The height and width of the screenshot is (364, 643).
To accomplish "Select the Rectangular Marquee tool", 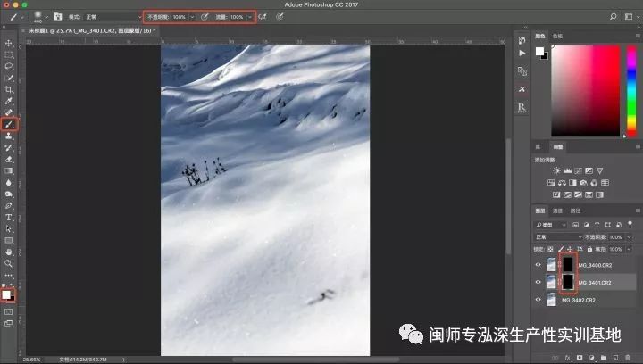I will [x=9, y=54].
